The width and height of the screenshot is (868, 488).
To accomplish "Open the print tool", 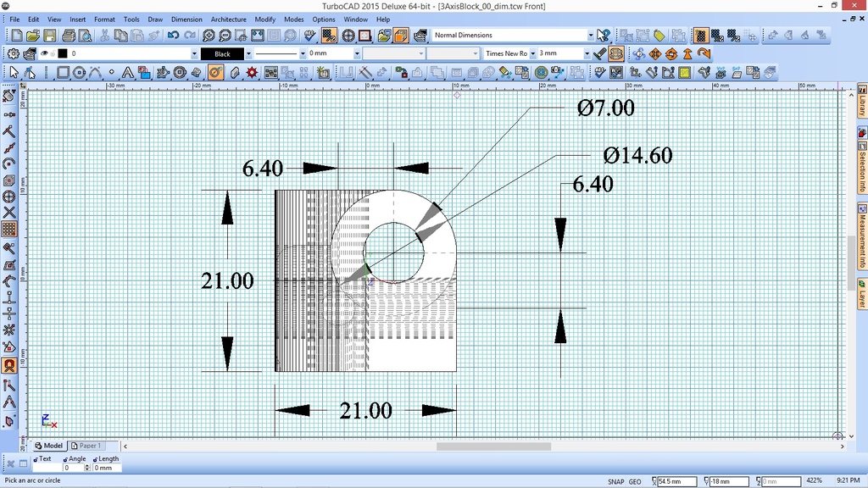I will click(x=70, y=35).
